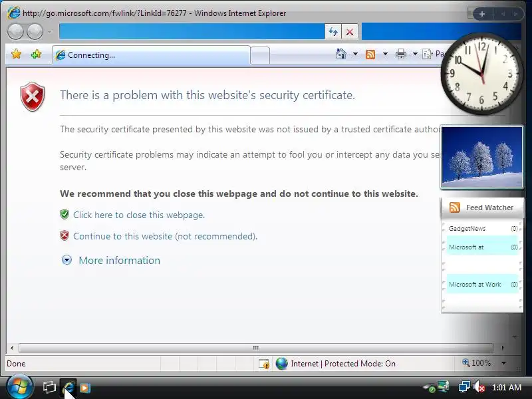Click the IE logo in title bar
Image resolution: width=532 pixels, height=399 pixels.
click(x=13, y=13)
